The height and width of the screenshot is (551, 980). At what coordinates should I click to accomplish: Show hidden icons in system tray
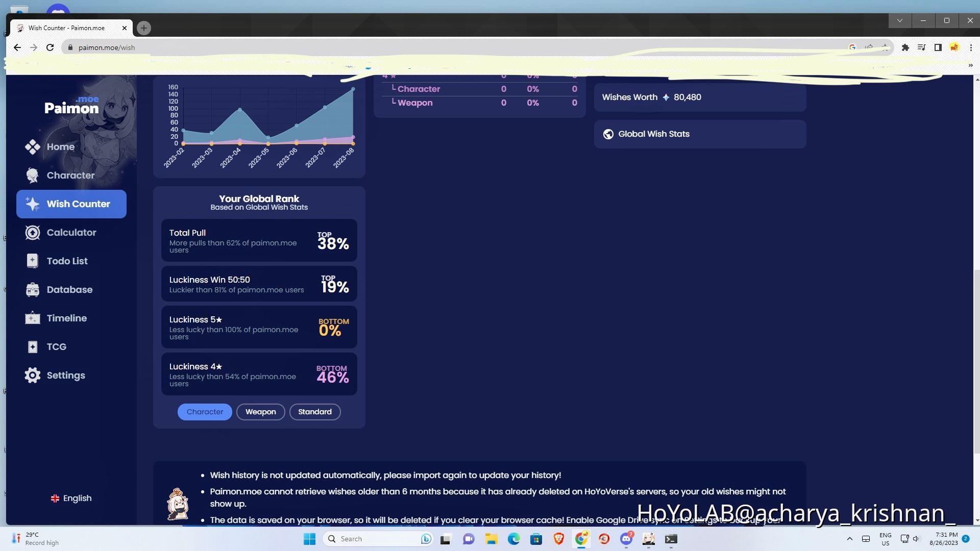point(849,539)
